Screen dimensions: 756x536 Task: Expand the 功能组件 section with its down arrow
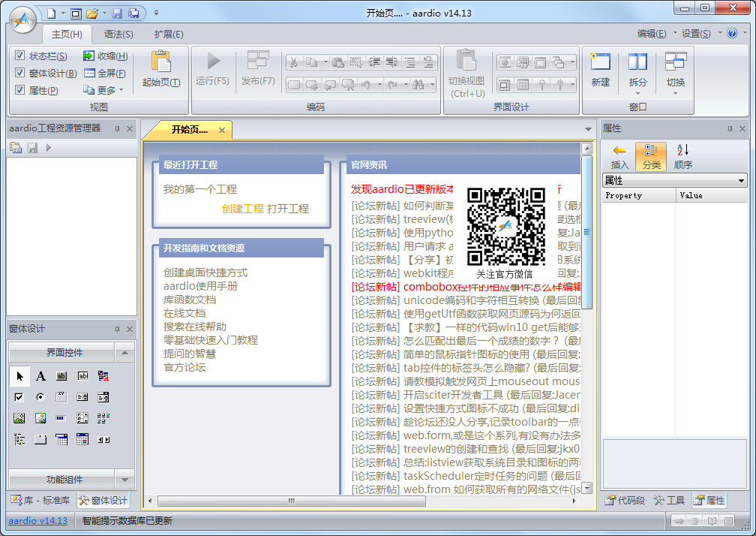124,480
